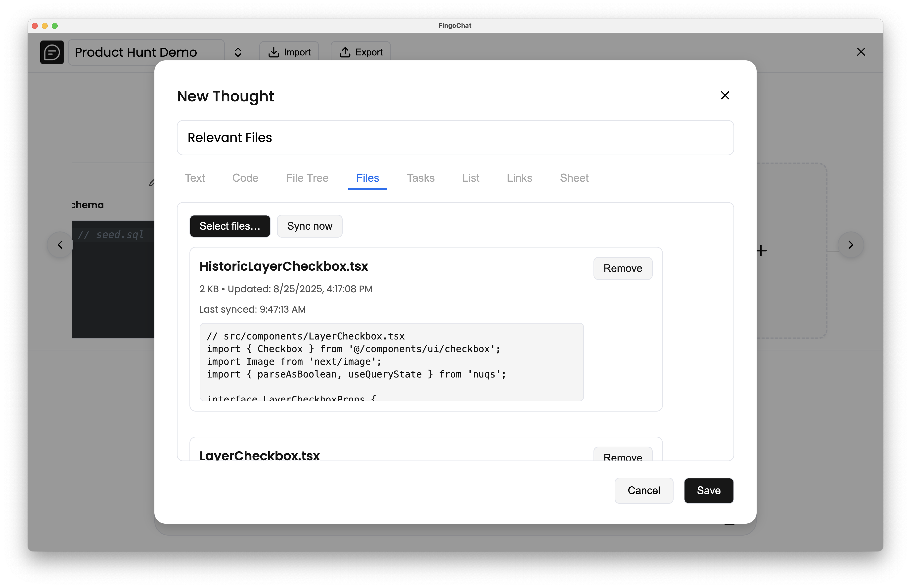Remove HistoricLayerCheckbox.tsx file
Image resolution: width=911 pixels, height=588 pixels.
tap(623, 268)
